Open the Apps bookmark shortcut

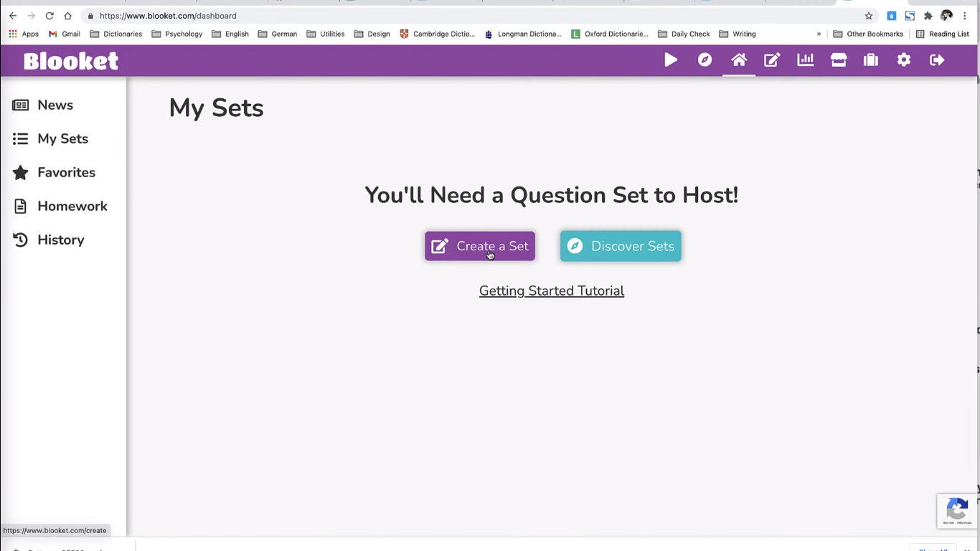[x=24, y=34]
